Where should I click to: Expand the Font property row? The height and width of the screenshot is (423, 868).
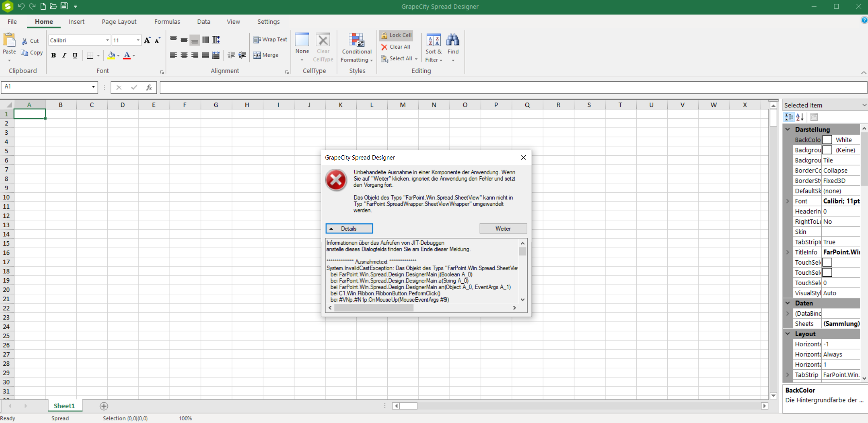tap(788, 201)
